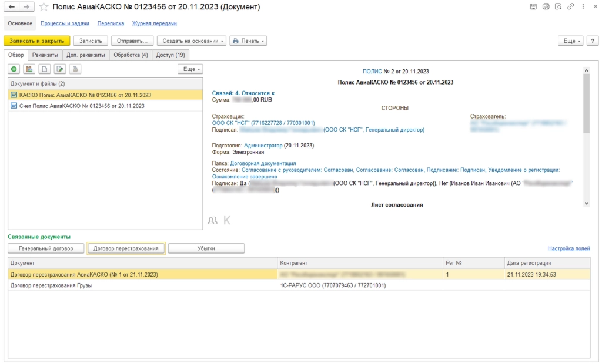The height and width of the screenshot is (364, 602).
Task: Show related 'Убытки' documents
Action: 206,248
